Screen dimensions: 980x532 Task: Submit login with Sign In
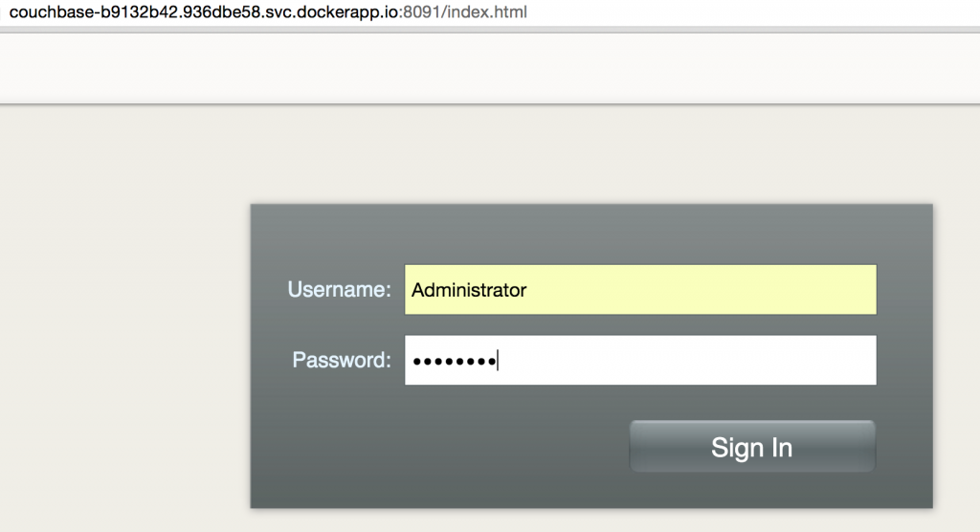[752, 446]
